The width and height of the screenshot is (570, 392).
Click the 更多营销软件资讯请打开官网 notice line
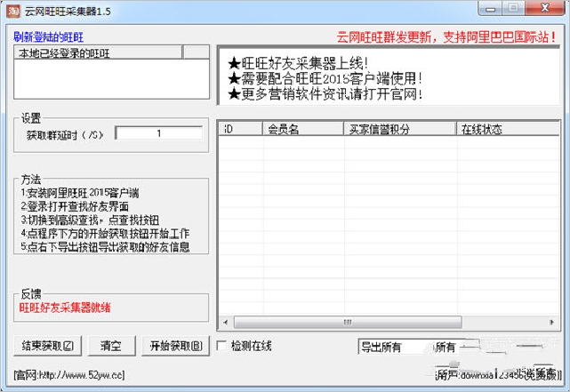tap(325, 94)
